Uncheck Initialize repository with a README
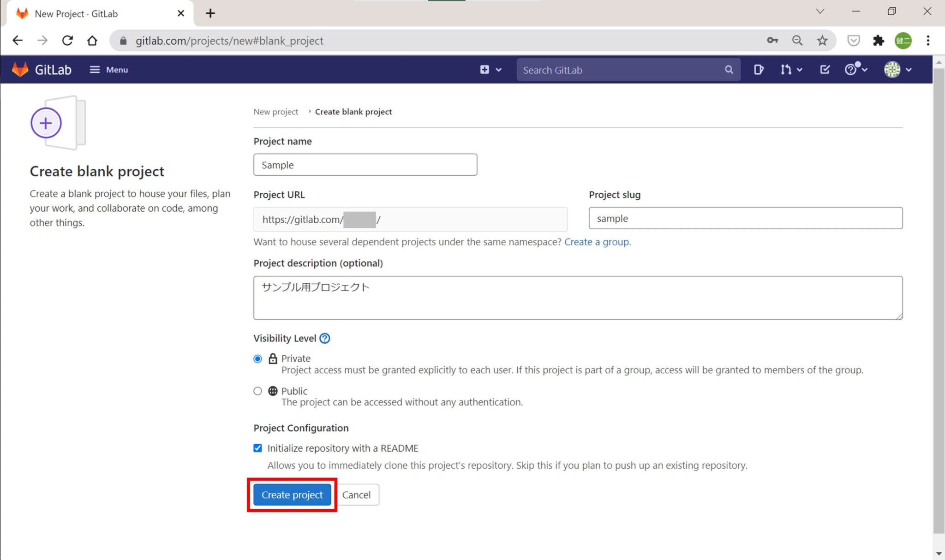 point(258,447)
